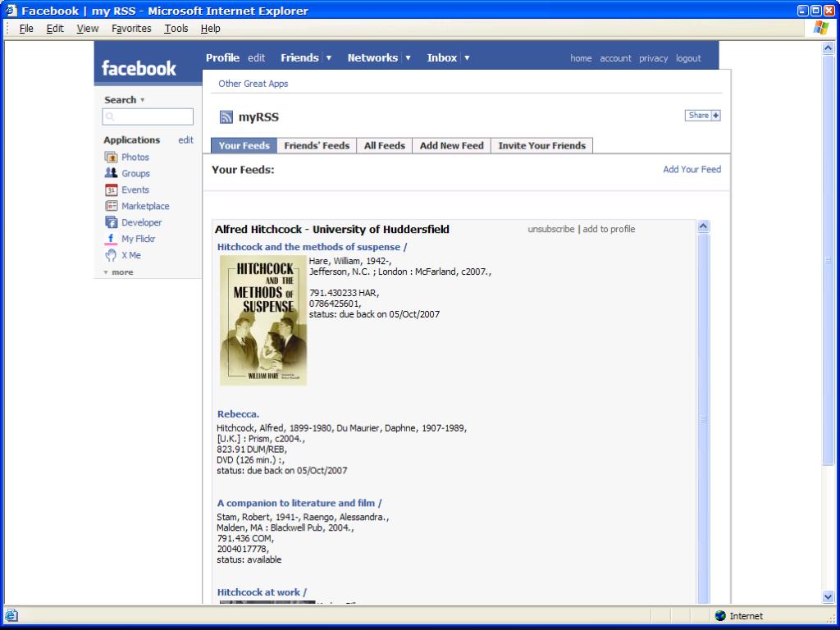Screen dimensions: 840x630
Task: Click the X Me hand icon
Action: (111, 255)
